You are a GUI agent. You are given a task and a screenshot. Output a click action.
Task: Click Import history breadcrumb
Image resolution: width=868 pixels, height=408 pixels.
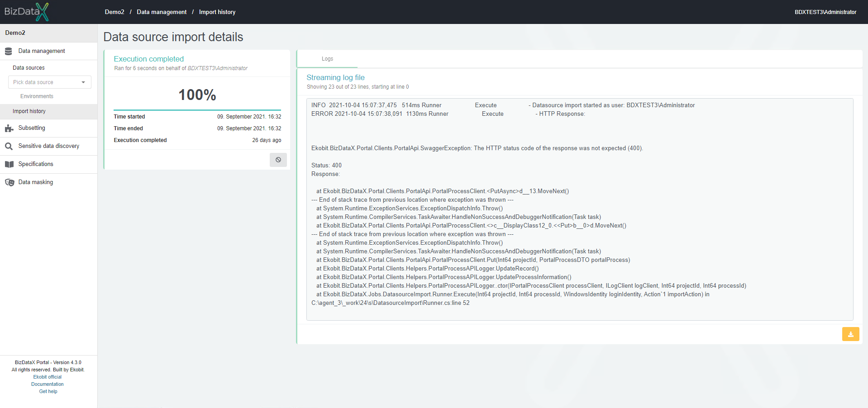click(217, 12)
